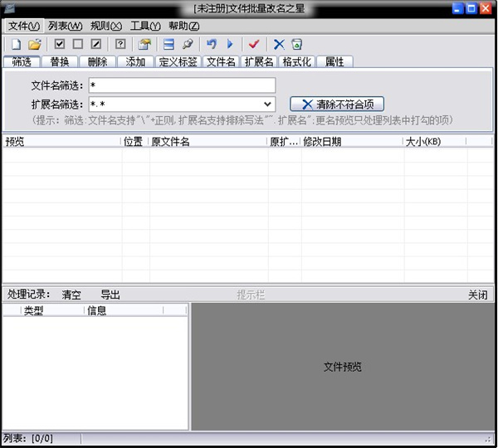Viewport: 498px width, 448px height.
Task: Click 导出 in the processing log bar
Action: [x=110, y=295]
